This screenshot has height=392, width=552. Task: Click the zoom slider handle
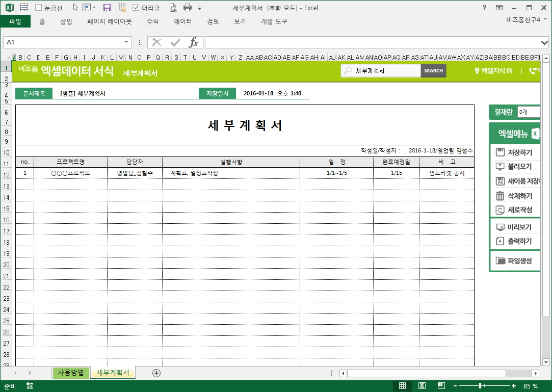[x=480, y=386]
